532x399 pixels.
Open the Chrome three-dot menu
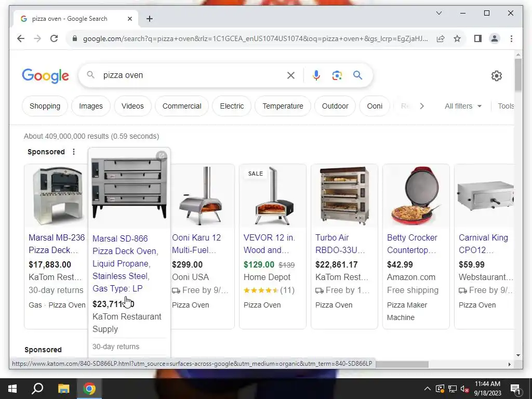pos(511,38)
